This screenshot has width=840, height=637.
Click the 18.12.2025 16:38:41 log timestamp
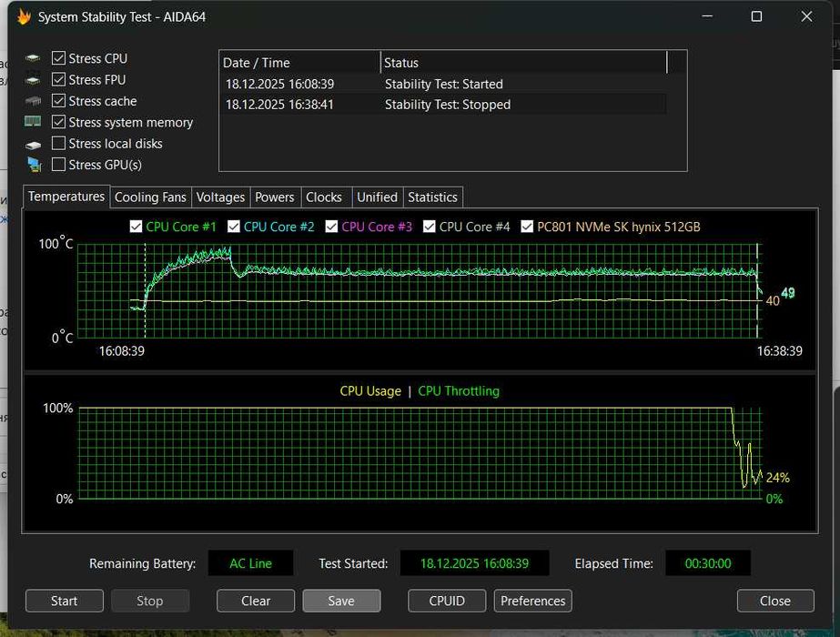pos(279,105)
